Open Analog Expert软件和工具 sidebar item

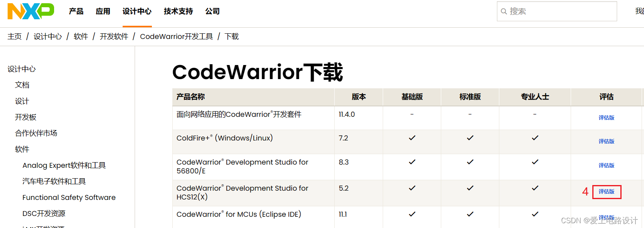[x=64, y=165]
